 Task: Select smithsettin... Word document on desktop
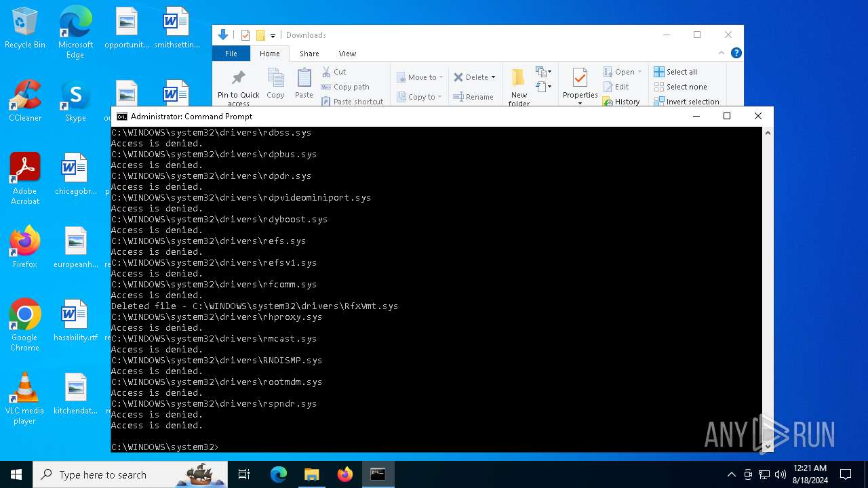(176, 28)
